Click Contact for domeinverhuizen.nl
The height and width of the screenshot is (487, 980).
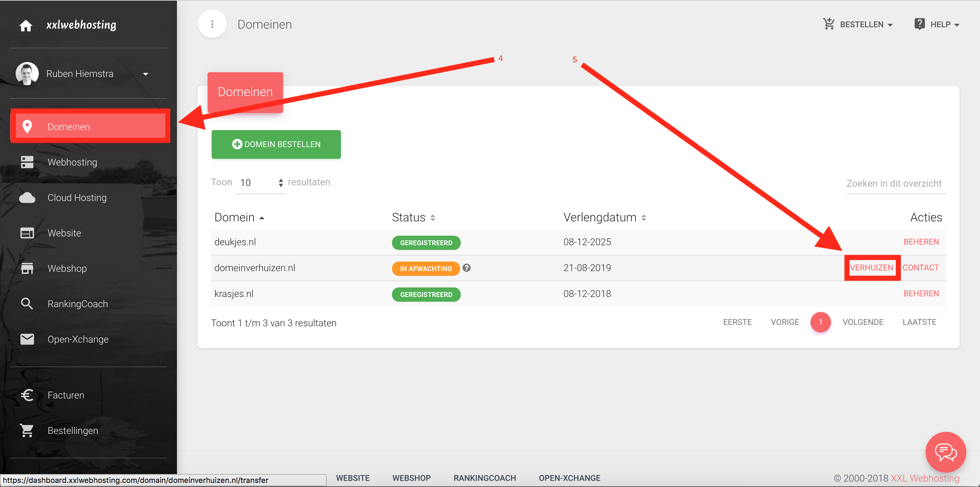(921, 268)
